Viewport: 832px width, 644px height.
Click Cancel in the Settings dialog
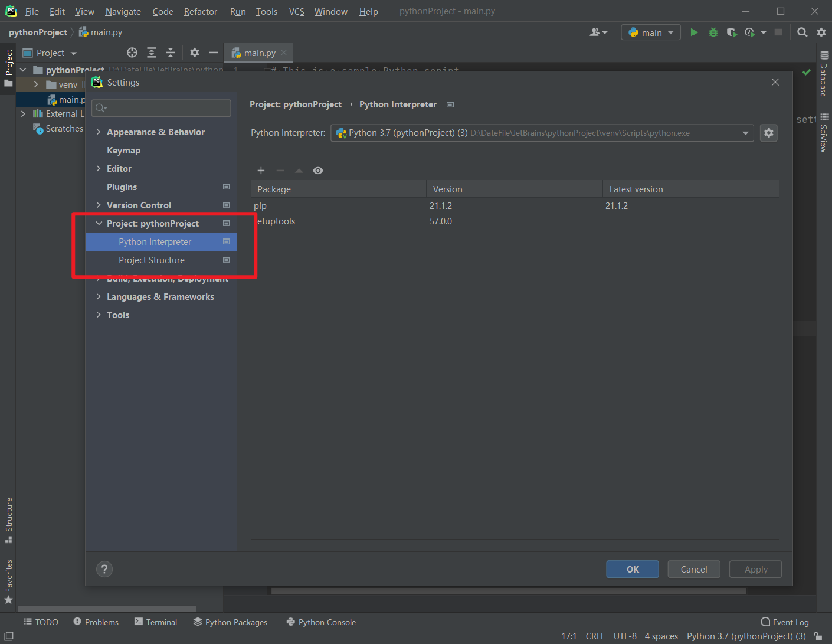point(694,569)
